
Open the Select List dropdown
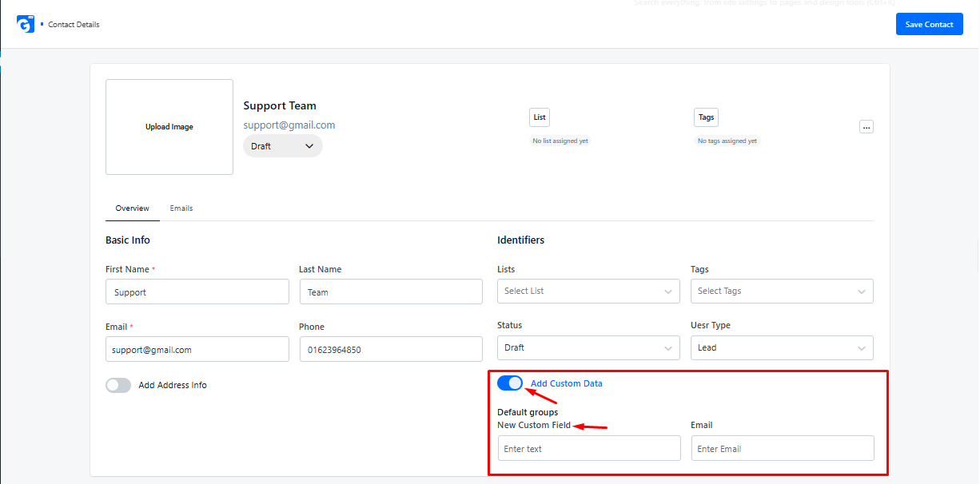588,291
